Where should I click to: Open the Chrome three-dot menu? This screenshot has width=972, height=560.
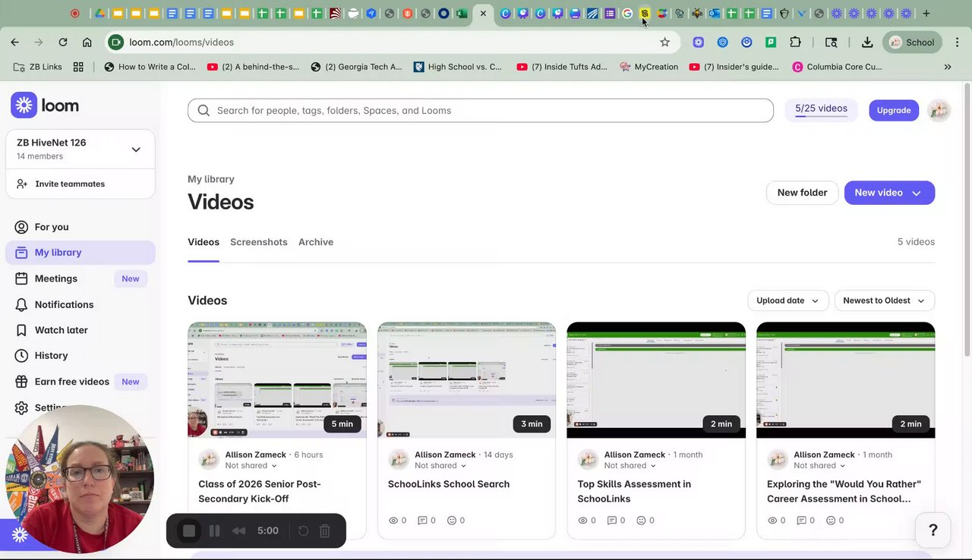click(958, 42)
